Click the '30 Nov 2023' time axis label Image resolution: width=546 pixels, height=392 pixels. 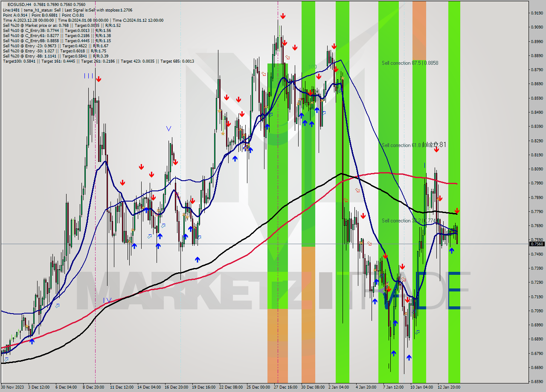click(13, 387)
